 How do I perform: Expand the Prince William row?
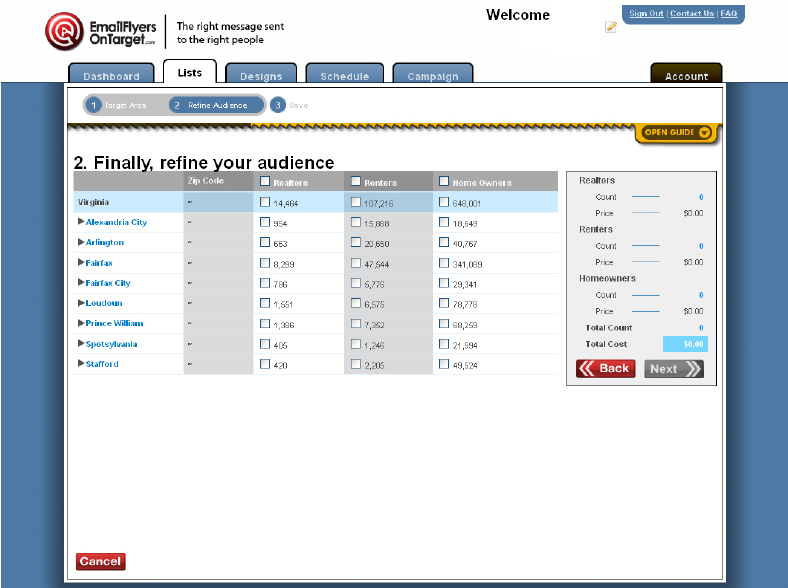pos(81,323)
